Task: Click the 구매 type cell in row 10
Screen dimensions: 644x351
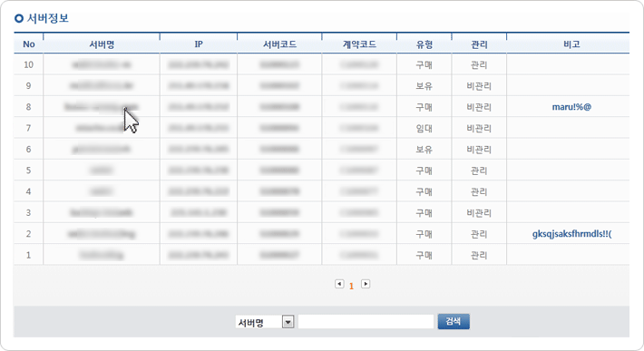Action: point(424,64)
